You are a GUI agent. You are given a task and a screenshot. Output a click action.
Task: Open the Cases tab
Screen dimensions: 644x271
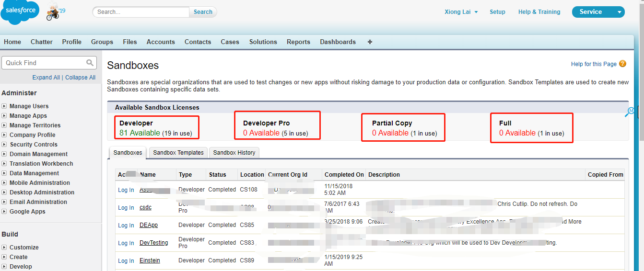pyautogui.click(x=230, y=42)
